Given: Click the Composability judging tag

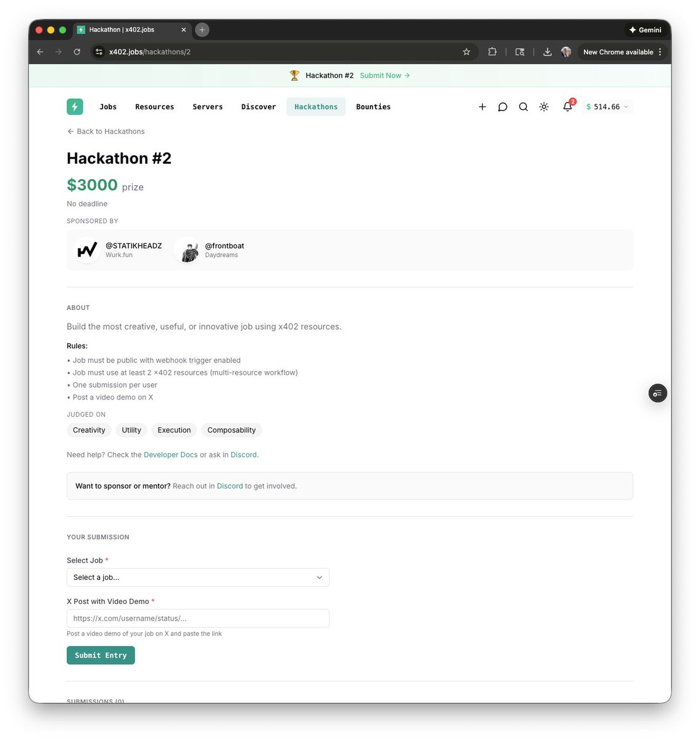Looking at the screenshot, I should [x=231, y=430].
